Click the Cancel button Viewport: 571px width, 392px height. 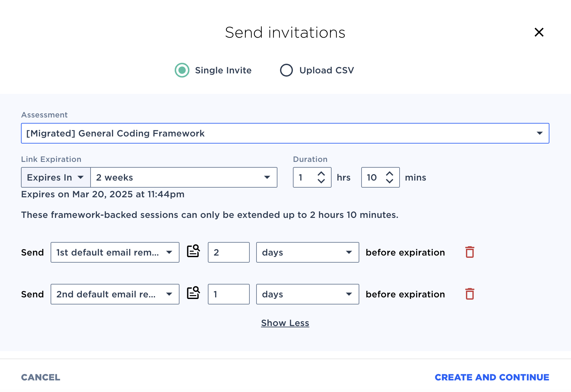[x=41, y=377]
